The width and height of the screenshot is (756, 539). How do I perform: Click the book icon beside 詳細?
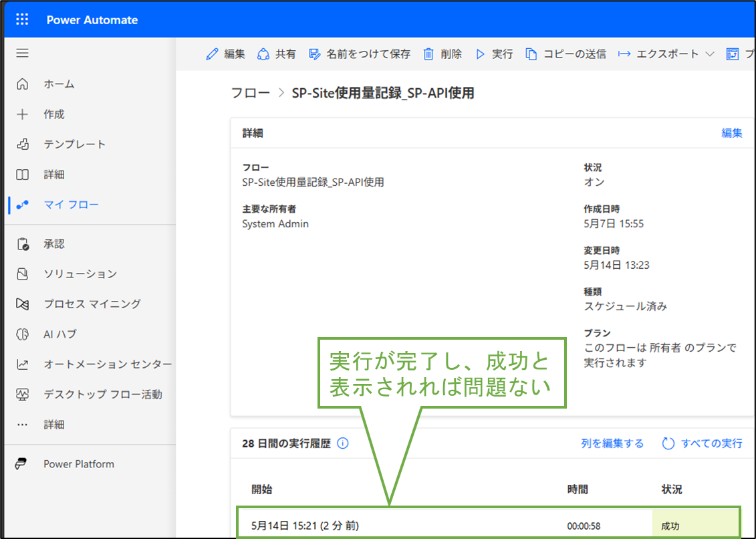coord(22,175)
